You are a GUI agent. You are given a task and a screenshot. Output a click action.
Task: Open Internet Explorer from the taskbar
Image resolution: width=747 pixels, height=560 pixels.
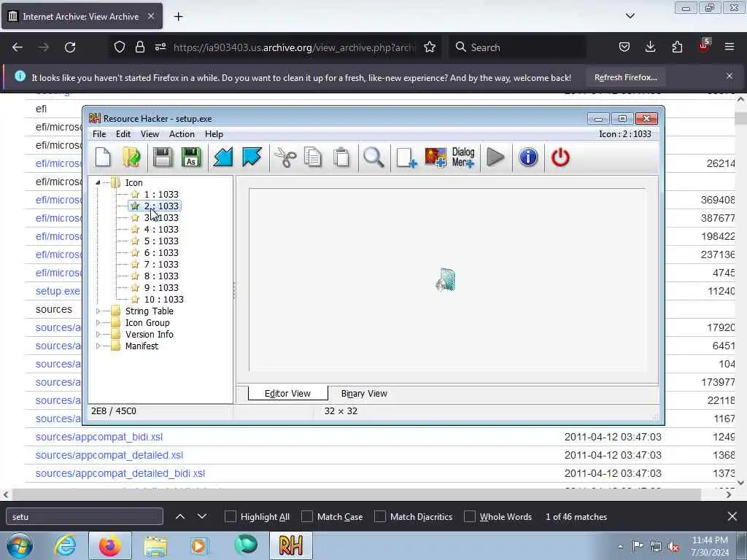65,545
